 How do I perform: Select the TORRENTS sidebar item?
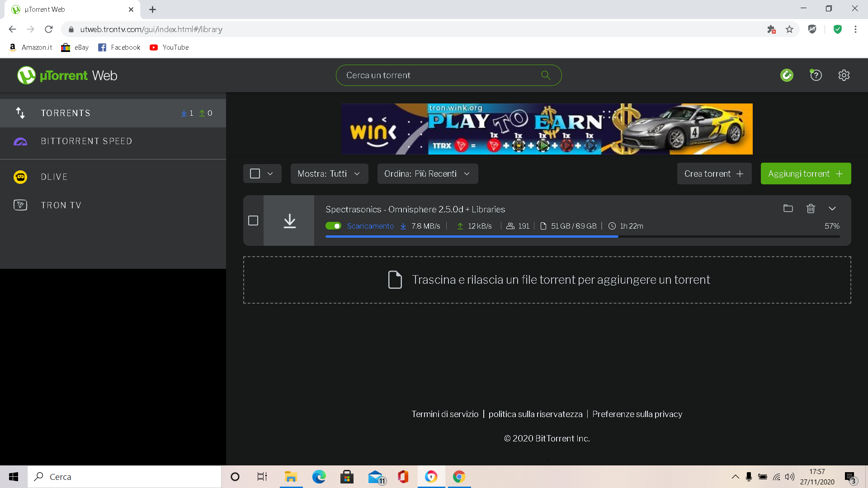pos(113,113)
